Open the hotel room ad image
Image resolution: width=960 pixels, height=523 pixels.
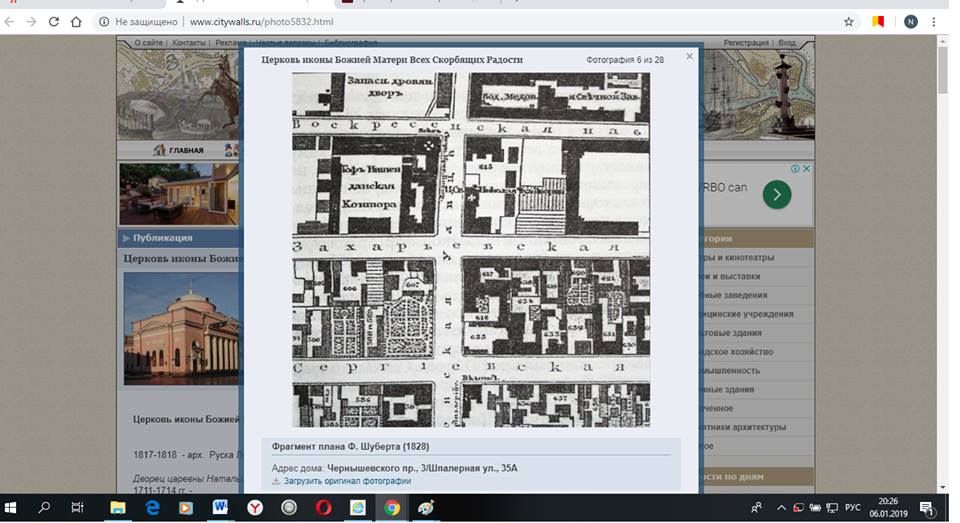[179, 194]
